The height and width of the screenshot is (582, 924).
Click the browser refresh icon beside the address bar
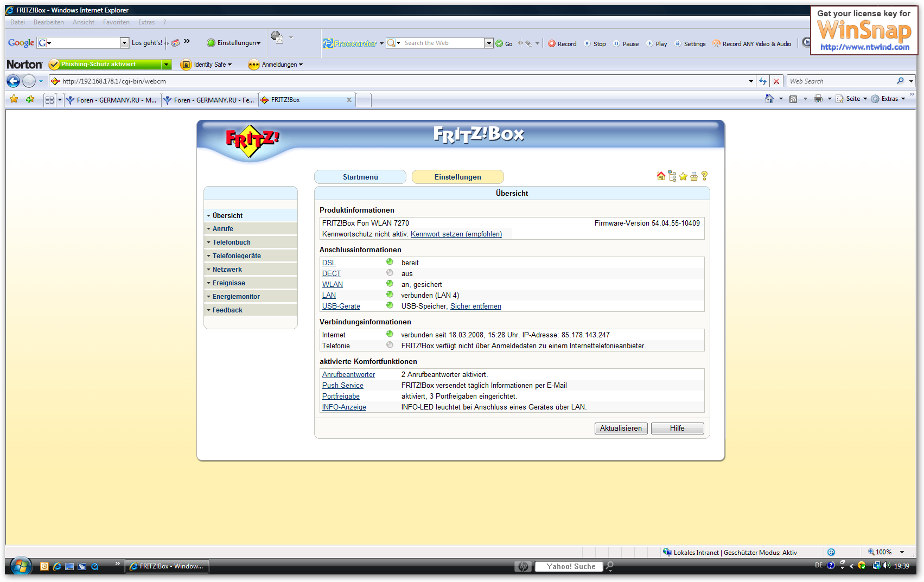click(x=763, y=81)
